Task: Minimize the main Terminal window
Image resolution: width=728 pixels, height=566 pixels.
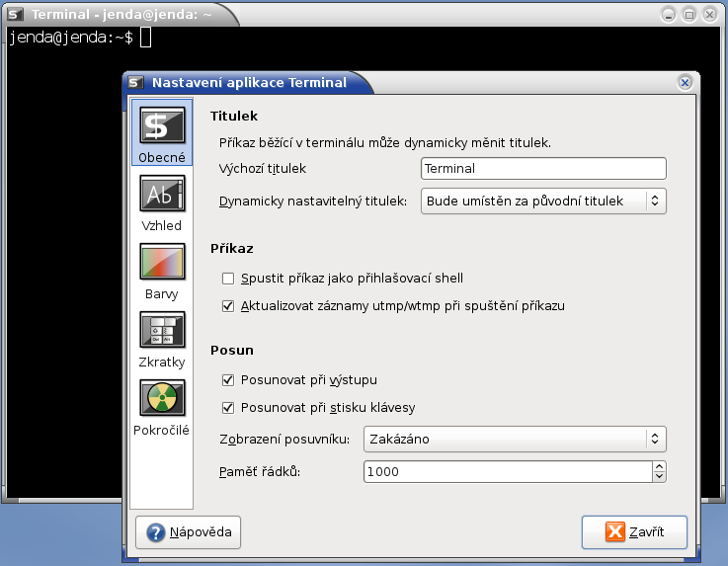Action: 669,15
